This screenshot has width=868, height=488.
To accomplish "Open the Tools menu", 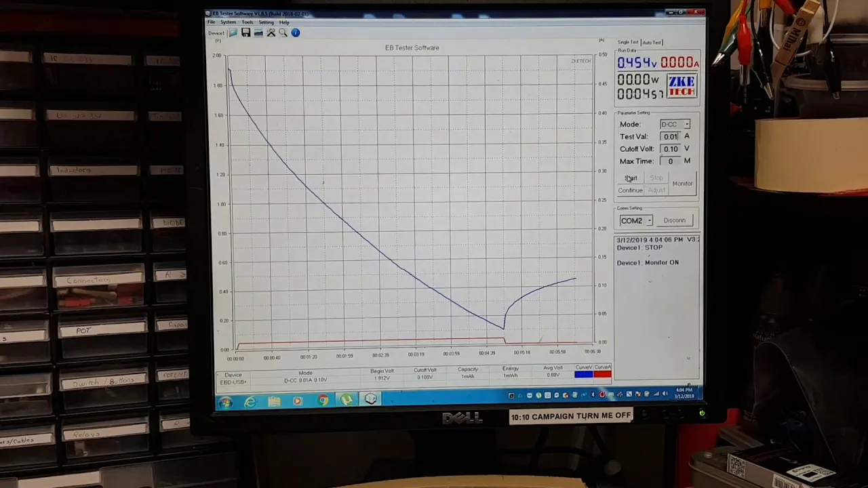I will pyautogui.click(x=248, y=22).
